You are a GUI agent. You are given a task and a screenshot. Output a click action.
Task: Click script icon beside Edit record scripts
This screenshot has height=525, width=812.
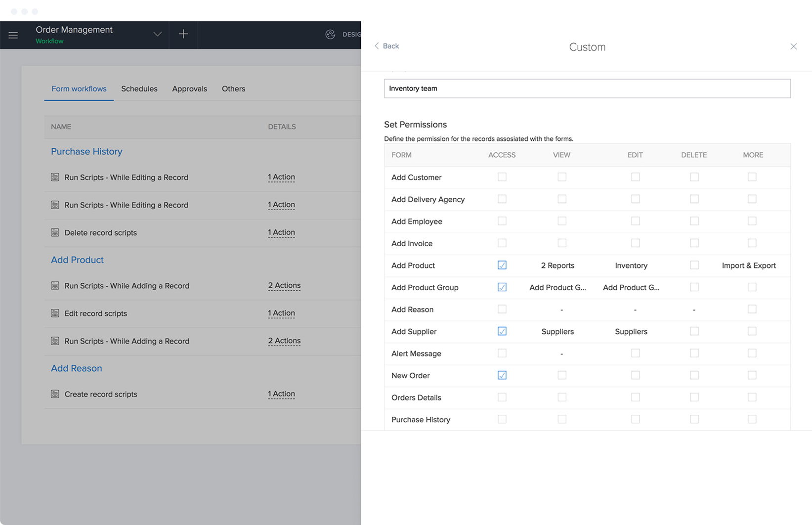coord(55,313)
